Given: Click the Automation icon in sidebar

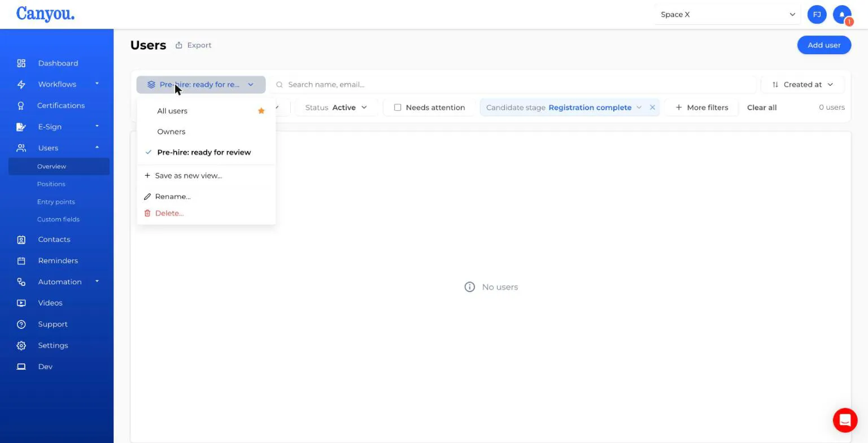Looking at the screenshot, I should 21,282.
